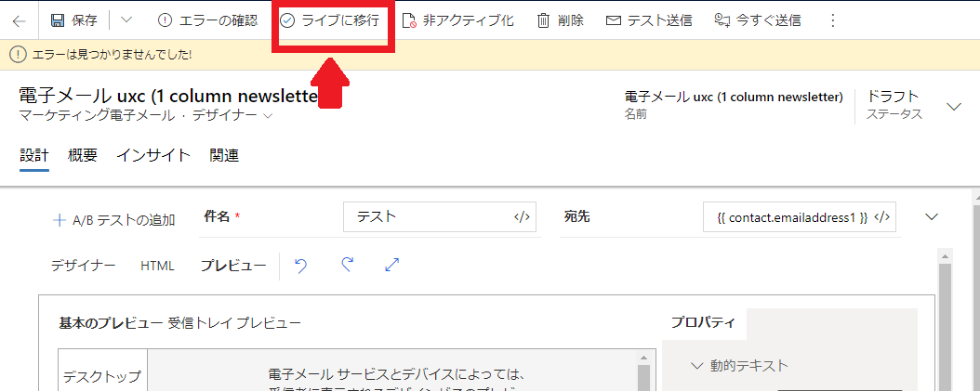Image resolution: width=980 pixels, height=391 pixels.
Task: Click the 削除 delete trash icon
Action: tap(544, 20)
